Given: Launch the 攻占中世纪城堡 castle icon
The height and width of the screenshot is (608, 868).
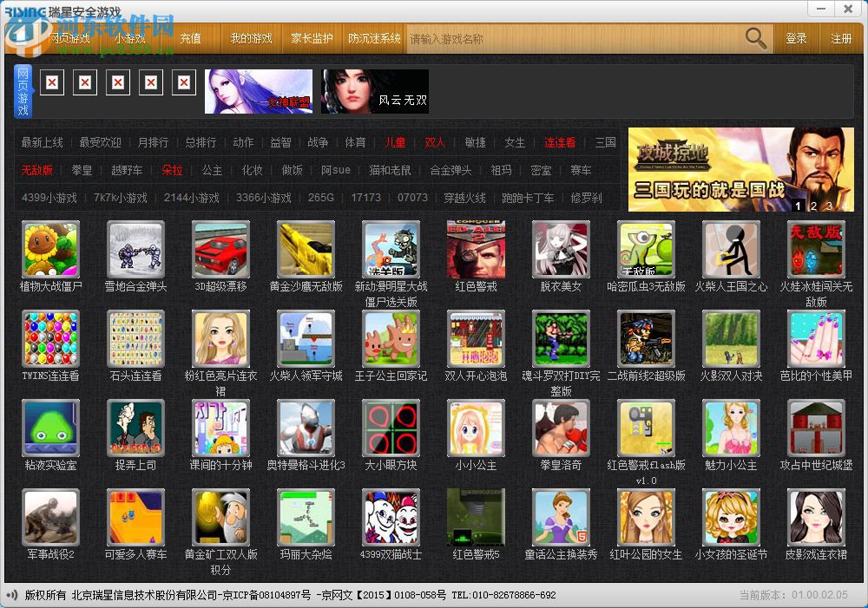Looking at the screenshot, I should point(817,428).
